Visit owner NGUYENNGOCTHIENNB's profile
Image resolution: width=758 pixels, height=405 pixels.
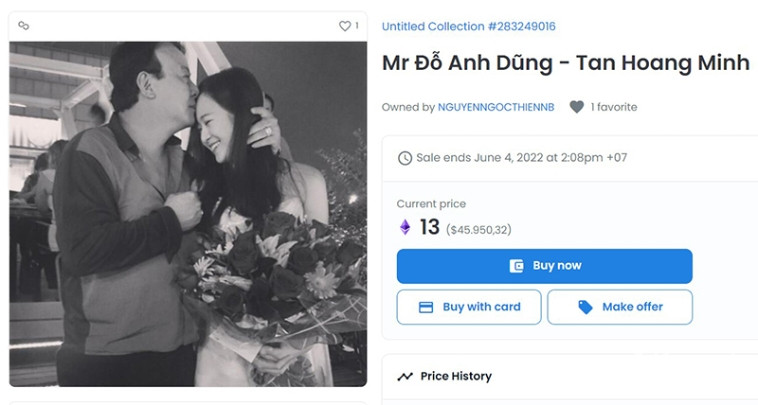[x=496, y=107]
